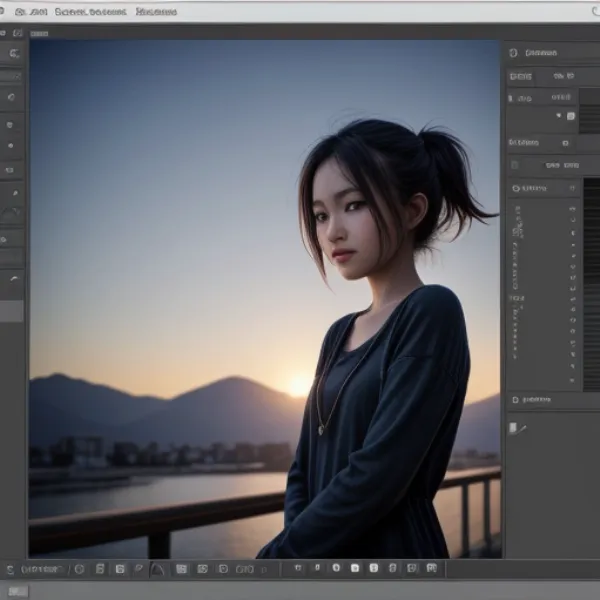The width and height of the screenshot is (600, 600).
Task: Click the round icon in the right panel header
Action: click(513, 53)
